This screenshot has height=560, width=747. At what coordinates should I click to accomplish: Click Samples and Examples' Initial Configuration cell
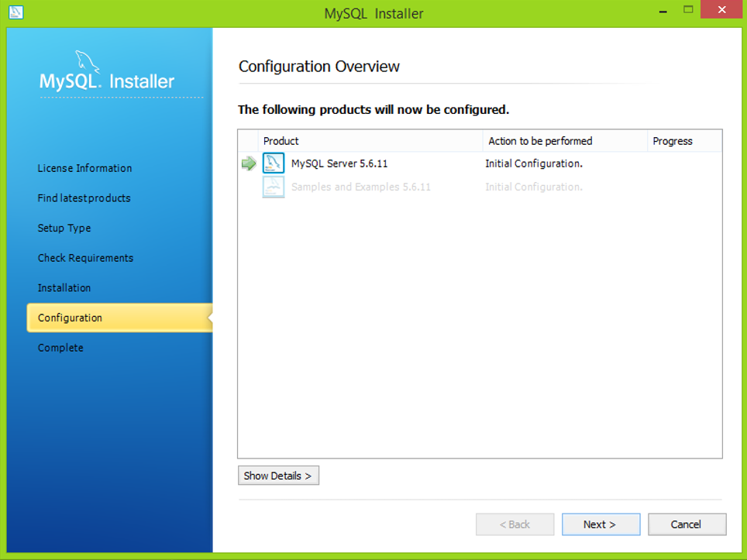[534, 187]
